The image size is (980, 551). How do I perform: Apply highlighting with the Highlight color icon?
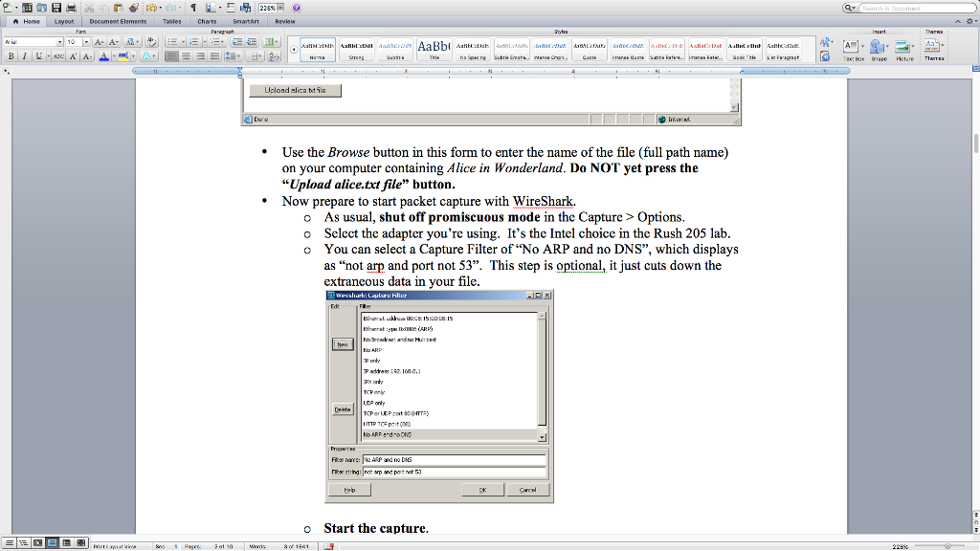pos(122,55)
